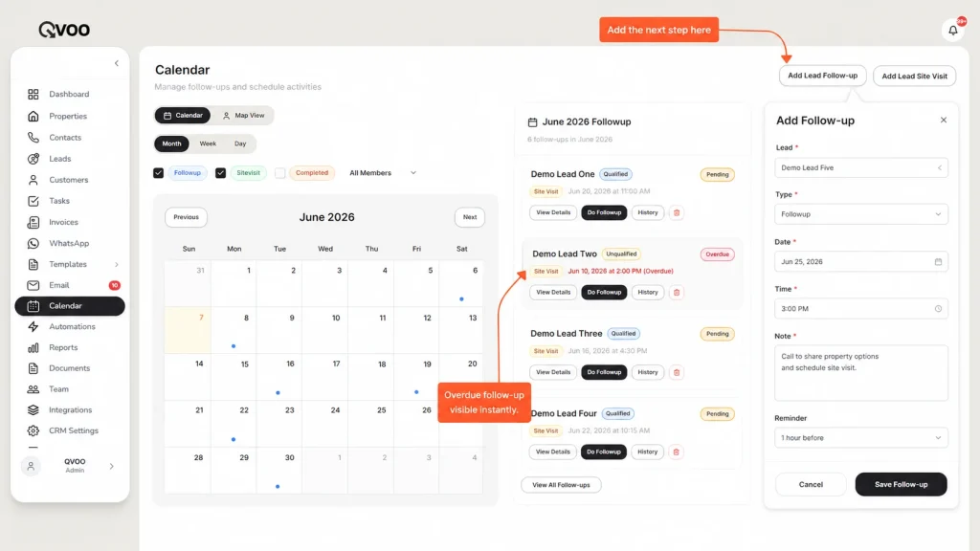The width and height of the screenshot is (980, 551).
Task: Select June 16 on the calendar
Action: pyautogui.click(x=279, y=377)
